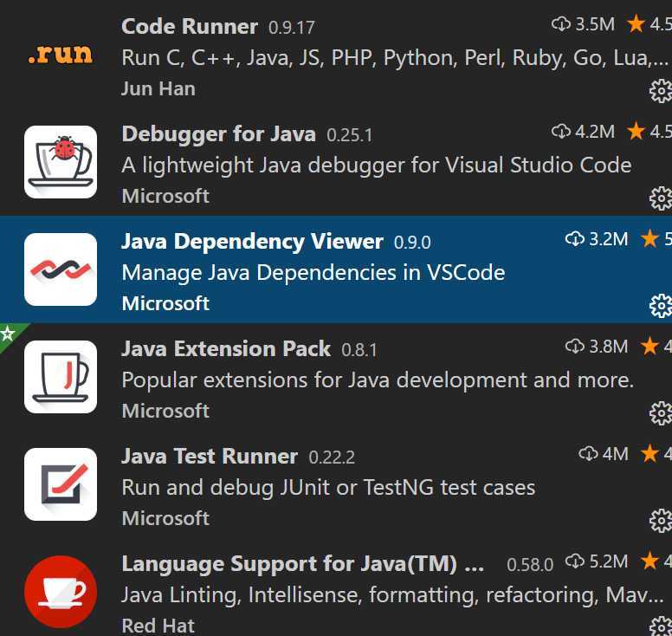Click description 'A lightweight Java debugger for Visual Studio Code'
The image size is (672, 636).
click(x=377, y=165)
